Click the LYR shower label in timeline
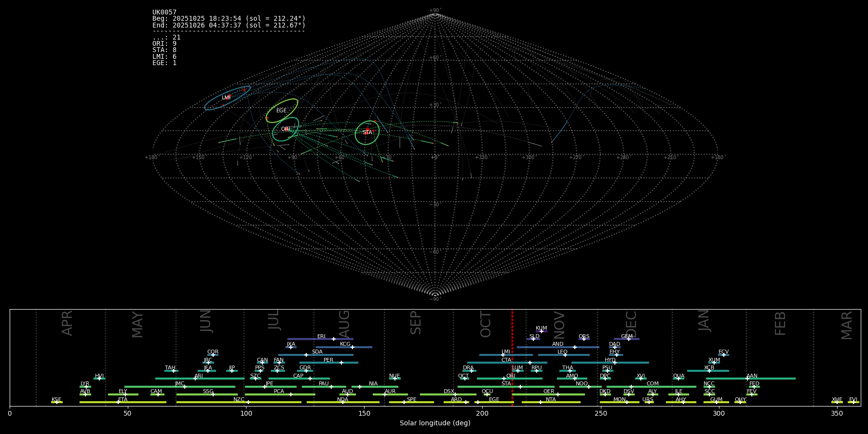Viewport: 868px width, 434px height. (x=85, y=384)
